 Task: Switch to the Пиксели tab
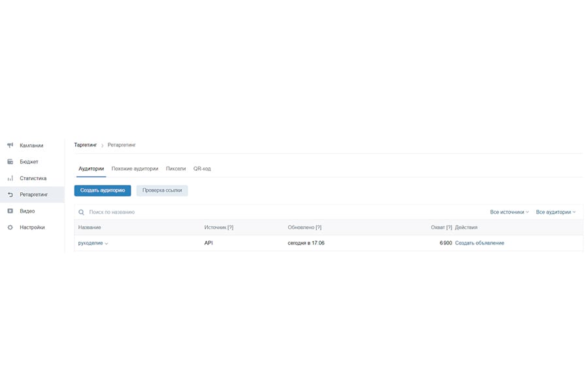[176, 169]
